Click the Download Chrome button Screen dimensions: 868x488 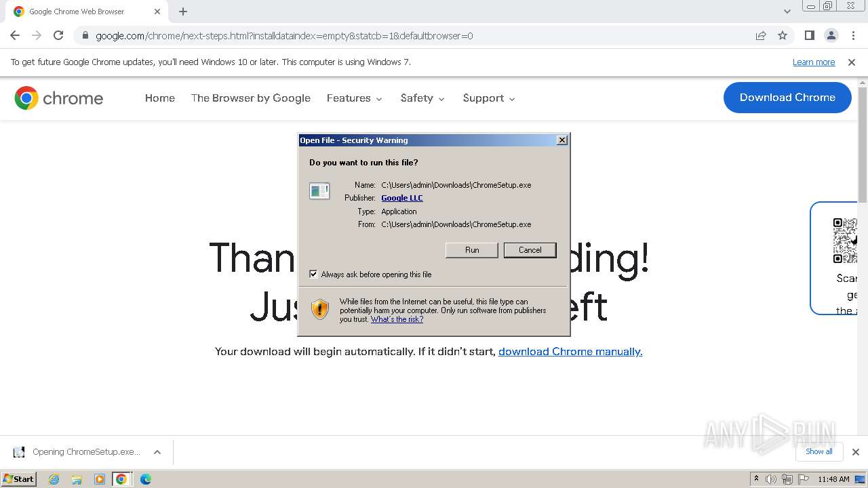point(787,98)
